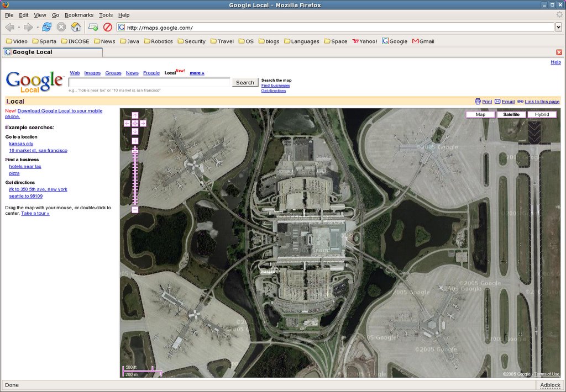Open the View menu
This screenshot has height=392, width=566.
40,15
